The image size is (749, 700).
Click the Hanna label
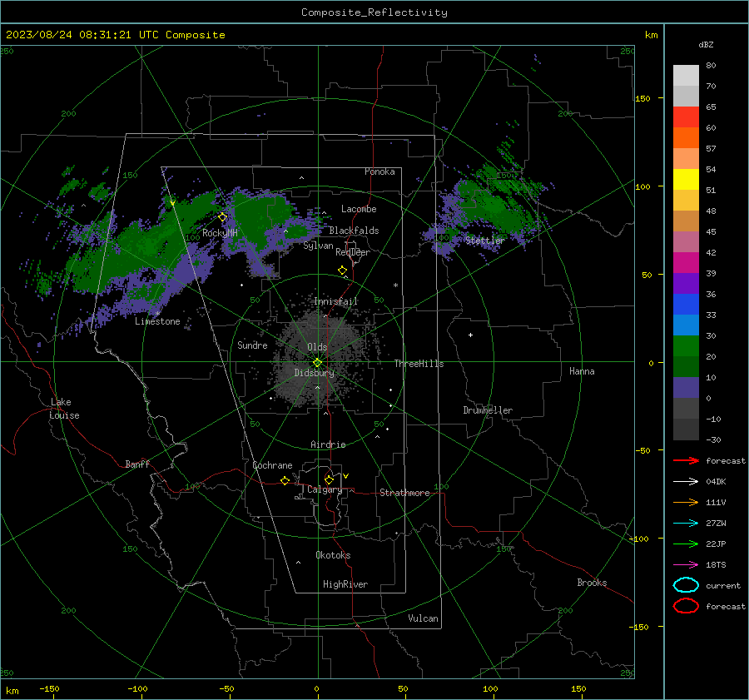pyautogui.click(x=582, y=371)
